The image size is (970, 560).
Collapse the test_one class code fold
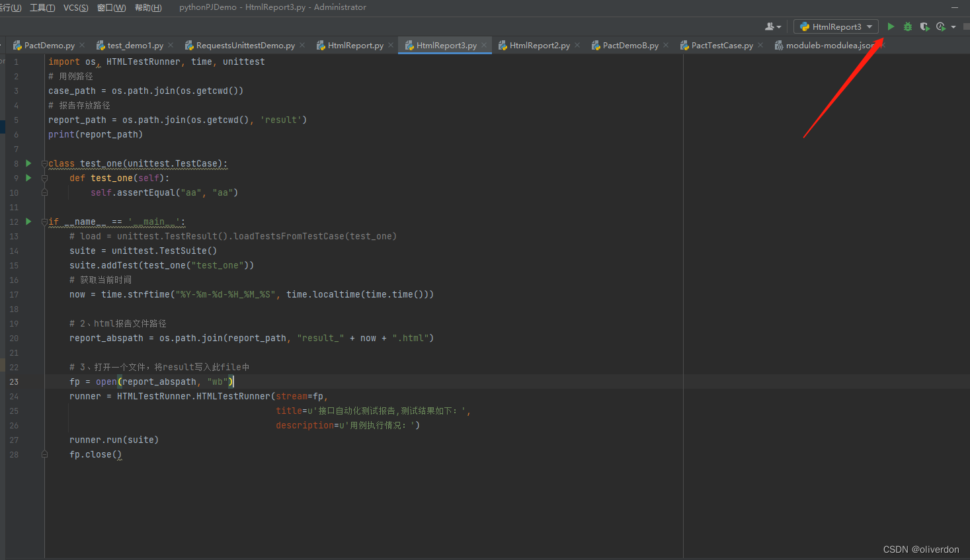44,163
